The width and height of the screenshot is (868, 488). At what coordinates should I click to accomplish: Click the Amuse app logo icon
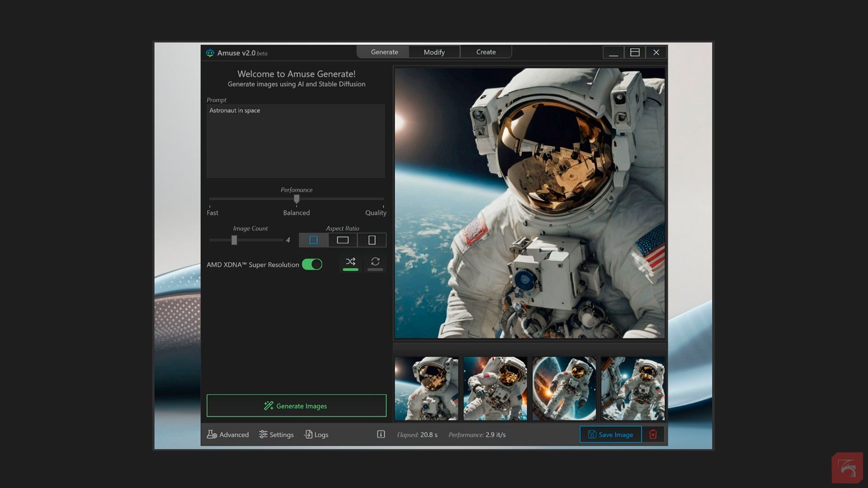click(210, 53)
